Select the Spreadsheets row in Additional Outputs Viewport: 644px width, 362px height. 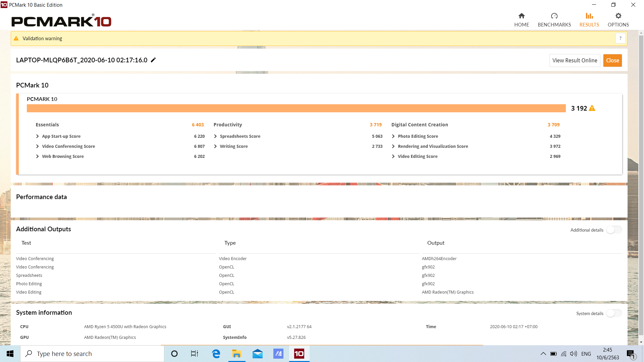point(319,275)
